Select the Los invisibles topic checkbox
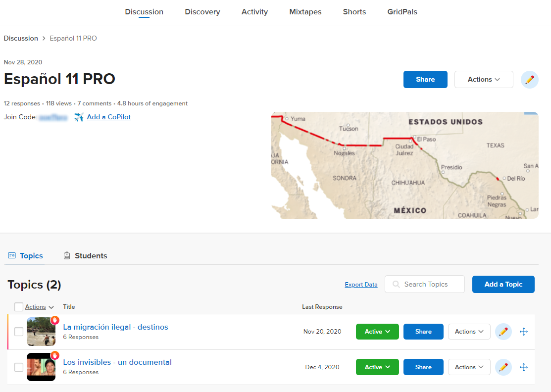Screen dimensions: 551x392 coord(19,367)
